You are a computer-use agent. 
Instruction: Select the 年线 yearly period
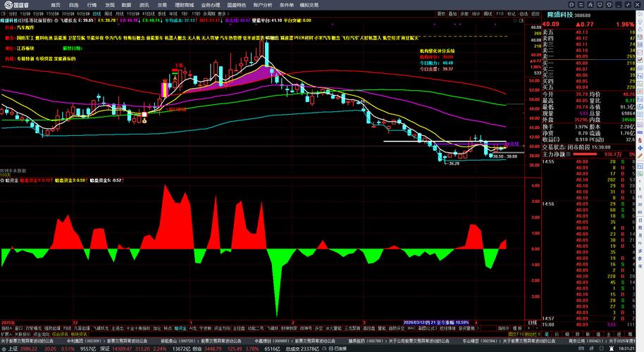[173, 13]
